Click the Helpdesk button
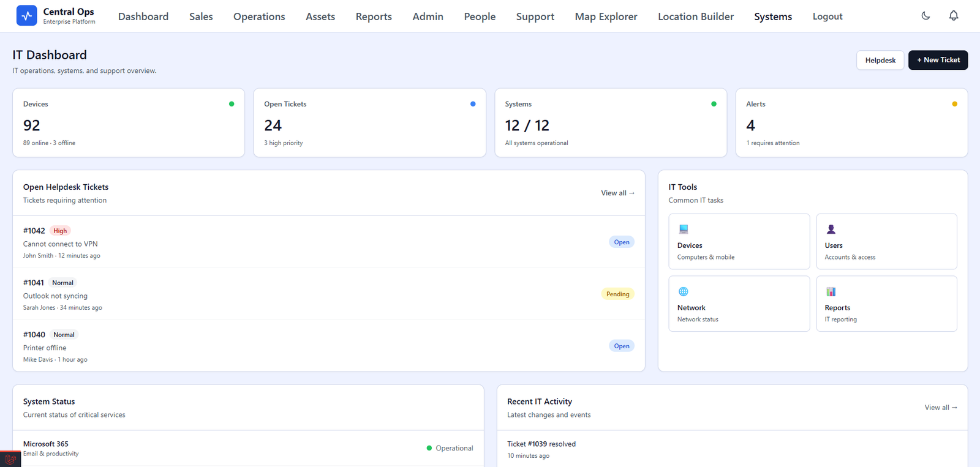The height and width of the screenshot is (467, 980). click(880, 60)
